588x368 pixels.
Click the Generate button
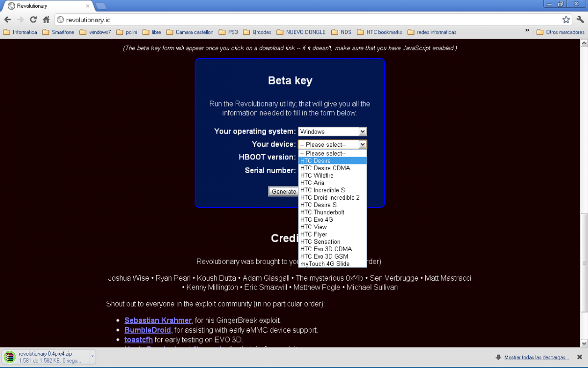(284, 191)
